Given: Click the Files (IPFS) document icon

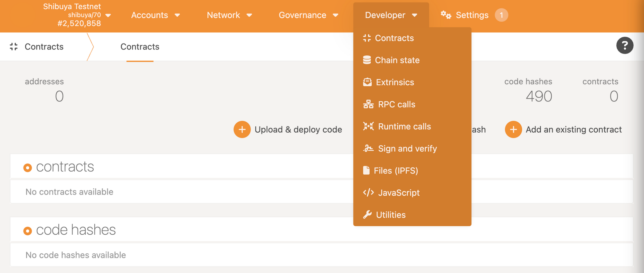Looking at the screenshot, I should coord(366,170).
